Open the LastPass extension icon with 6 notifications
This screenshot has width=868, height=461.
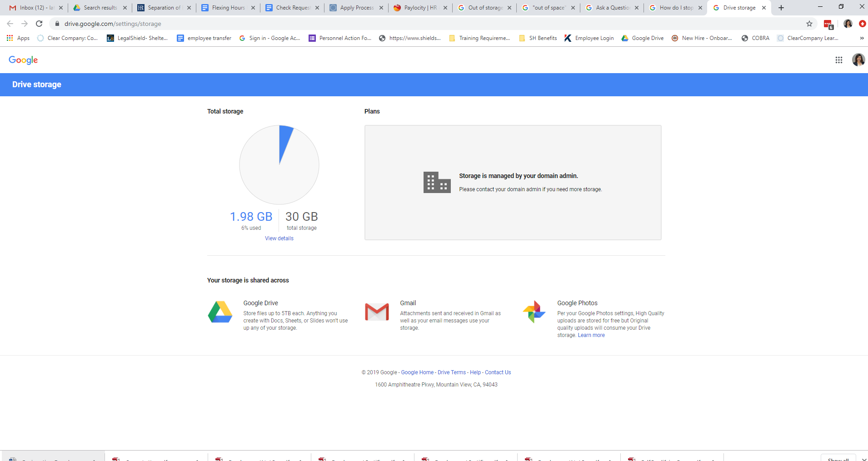[x=828, y=23]
